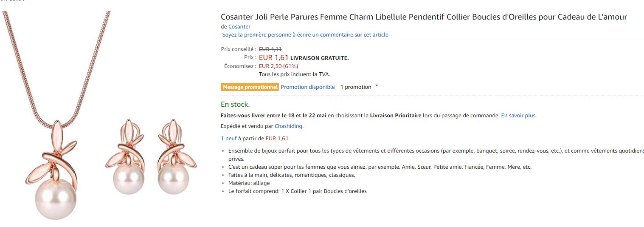Click the crossed-out "EUR 4,11" recommended price
Viewport: 644px width, 227px height.
tap(270, 49)
